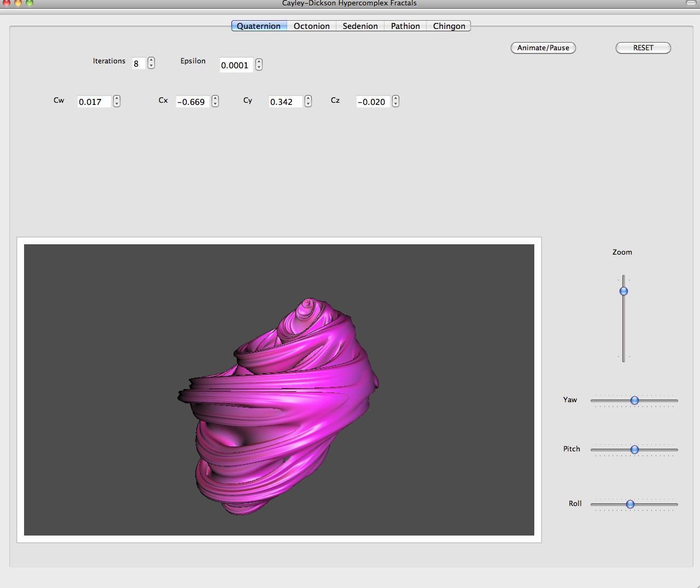Click the Epsilon stepper arrows

click(259, 64)
